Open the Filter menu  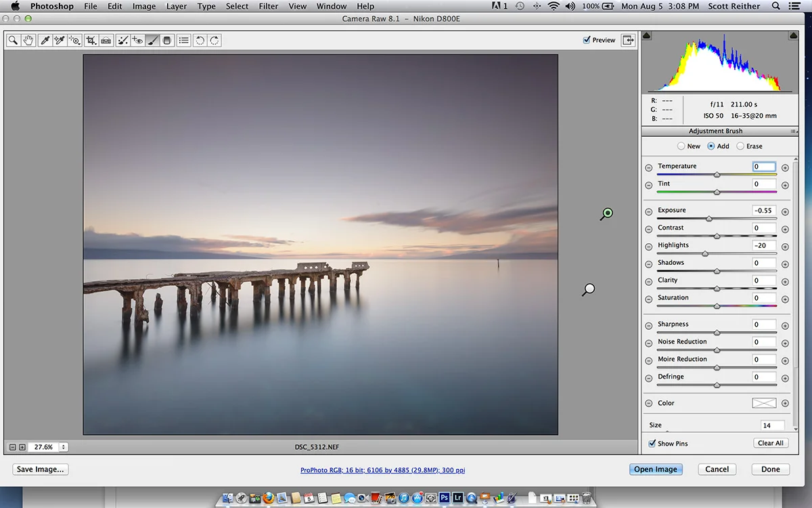point(269,6)
